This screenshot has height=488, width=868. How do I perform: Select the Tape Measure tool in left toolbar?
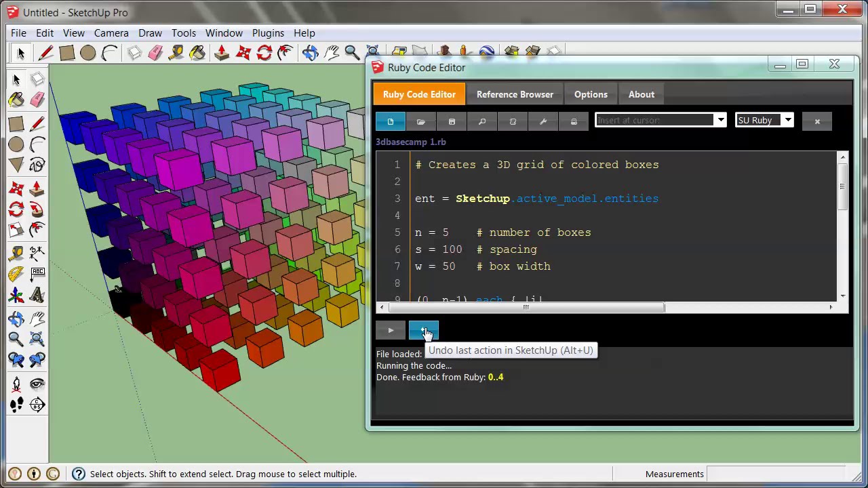(16, 252)
